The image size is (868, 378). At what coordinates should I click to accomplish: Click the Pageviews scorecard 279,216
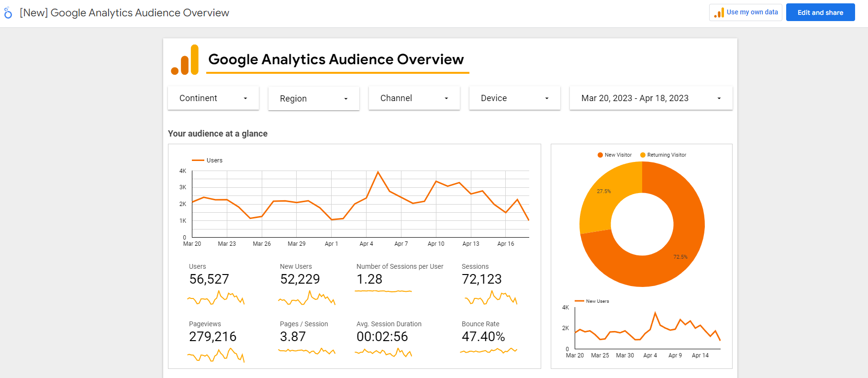click(212, 337)
